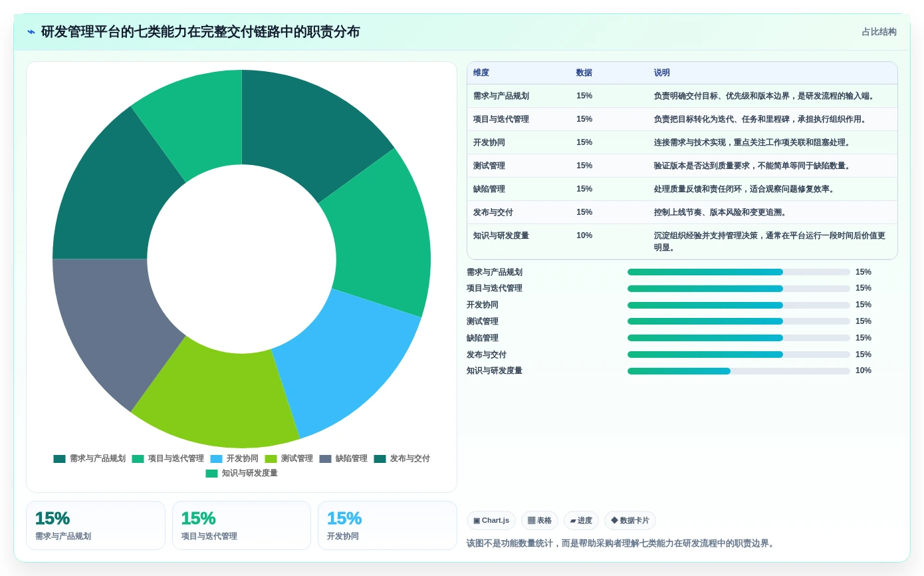Click the 发布与交付 progress bar

coord(739,355)
